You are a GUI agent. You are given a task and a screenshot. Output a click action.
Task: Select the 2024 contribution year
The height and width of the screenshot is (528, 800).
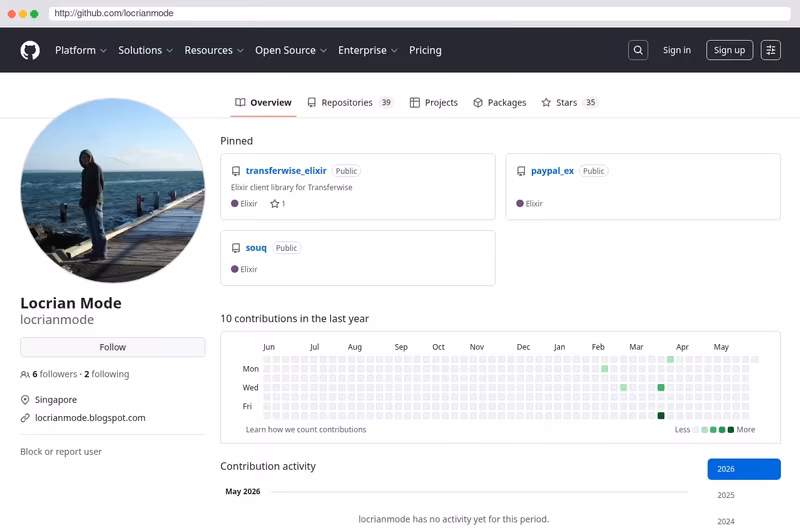click(x=726, y=521)
